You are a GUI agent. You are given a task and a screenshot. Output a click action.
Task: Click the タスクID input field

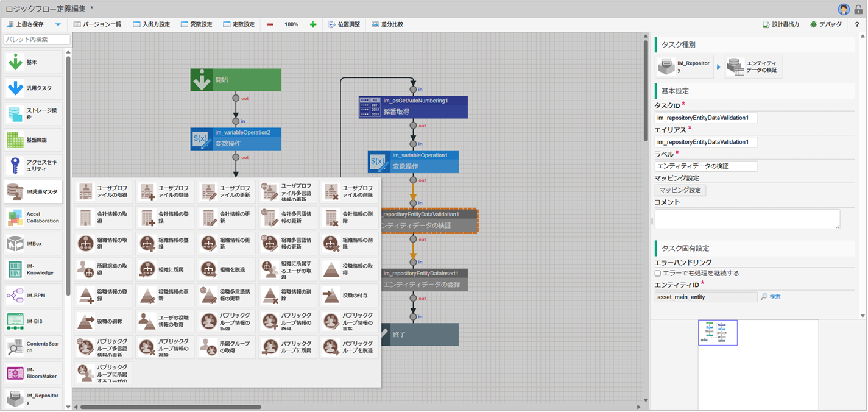click(706, 118)
